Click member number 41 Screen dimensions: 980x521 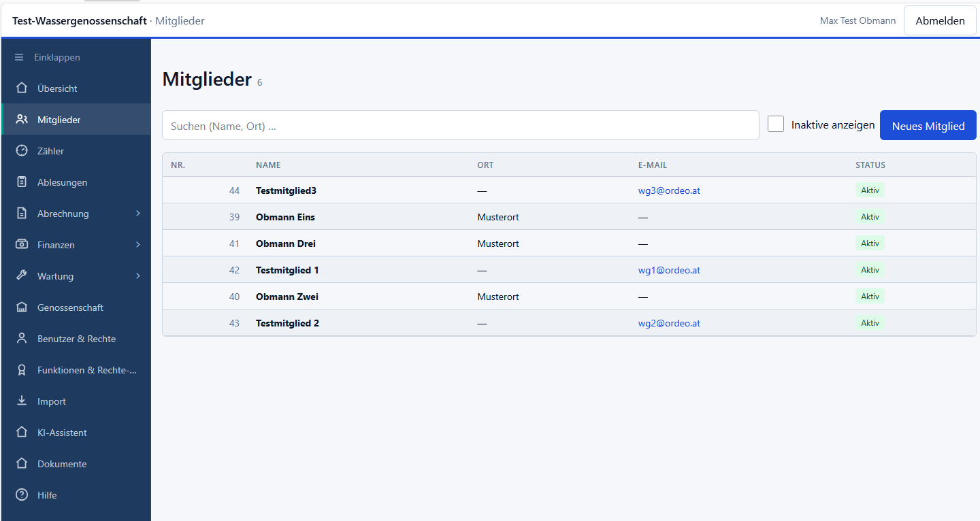234,243
